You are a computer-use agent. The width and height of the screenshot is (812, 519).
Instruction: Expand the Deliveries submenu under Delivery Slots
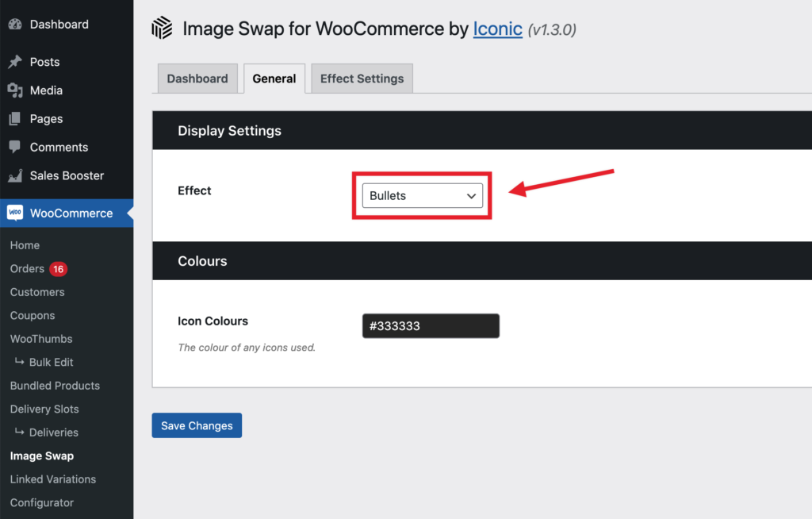click(x=51, y=432)
